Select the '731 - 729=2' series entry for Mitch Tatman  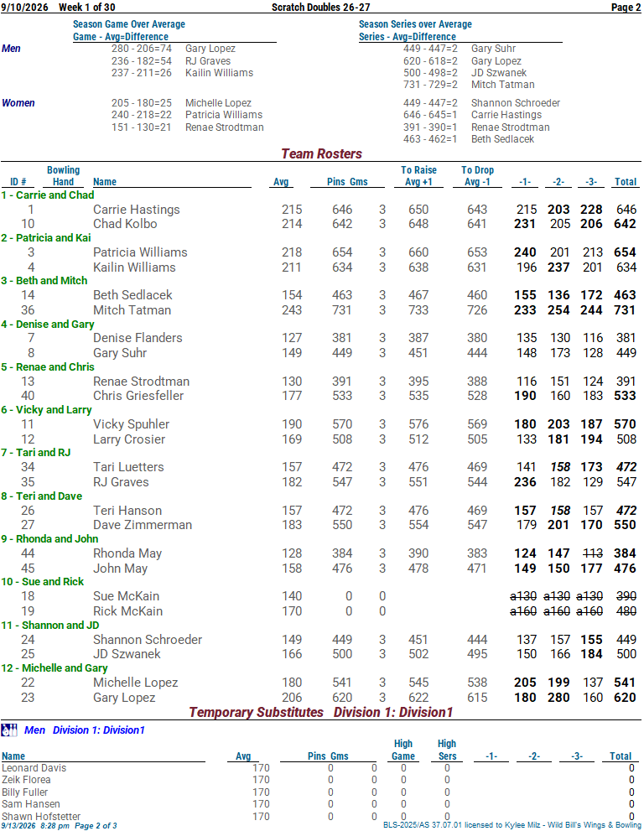[x=430, y=84]
